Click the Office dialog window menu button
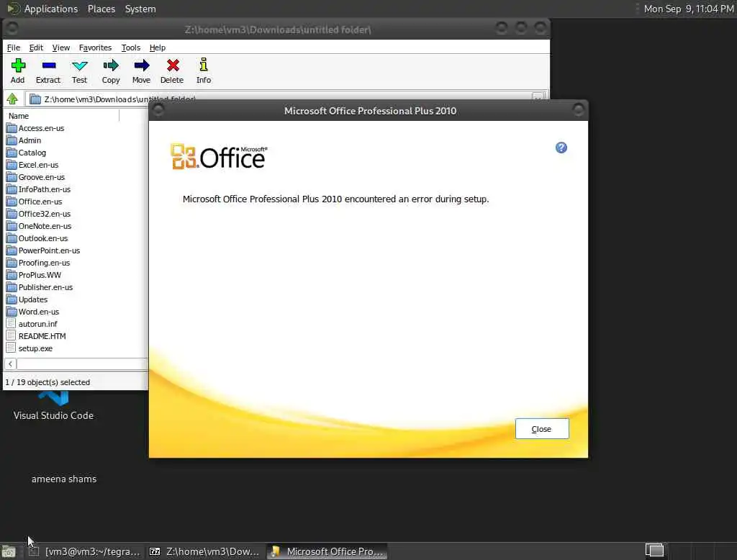This screenshot has height=560, width=737. coord(158,110)
